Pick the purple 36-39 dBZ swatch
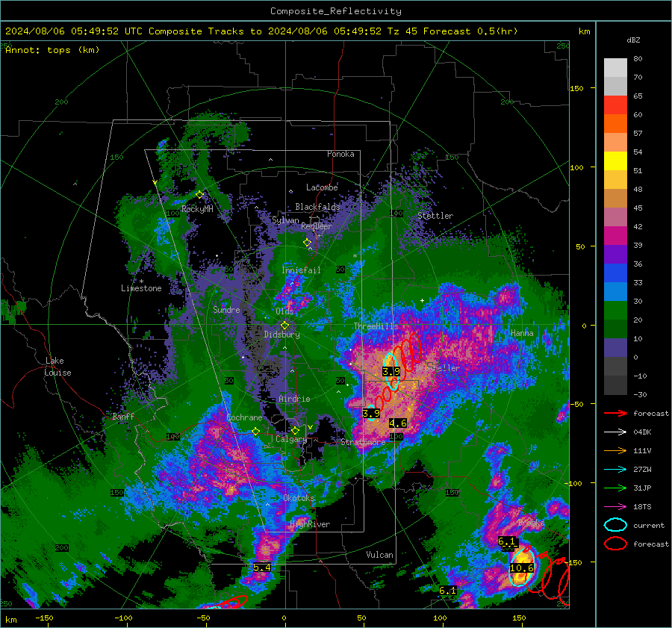 pyautogui.click(x=615, y=255)
